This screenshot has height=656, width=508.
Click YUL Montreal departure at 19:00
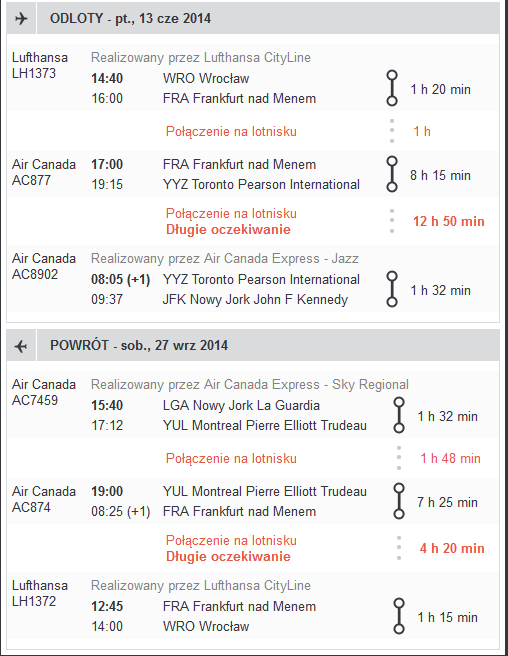(x=264, y=491)
